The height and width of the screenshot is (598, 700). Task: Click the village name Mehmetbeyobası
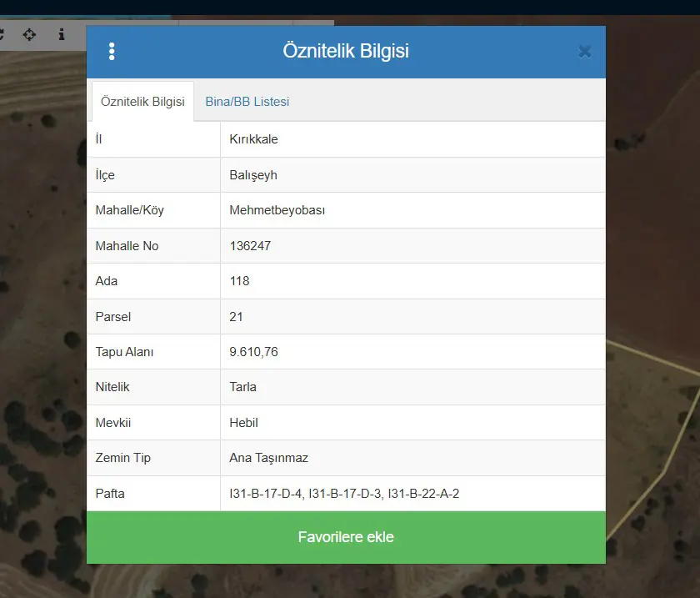coord(277,210)
